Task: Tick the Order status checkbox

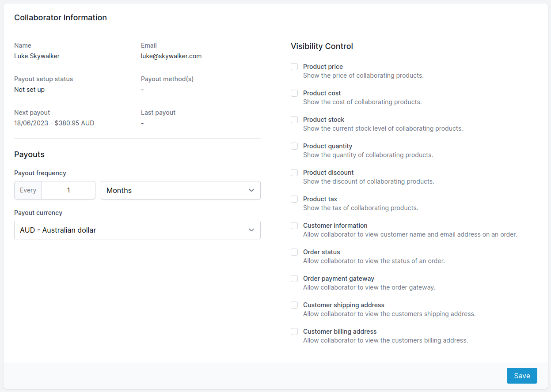Action: coord(294,252)
